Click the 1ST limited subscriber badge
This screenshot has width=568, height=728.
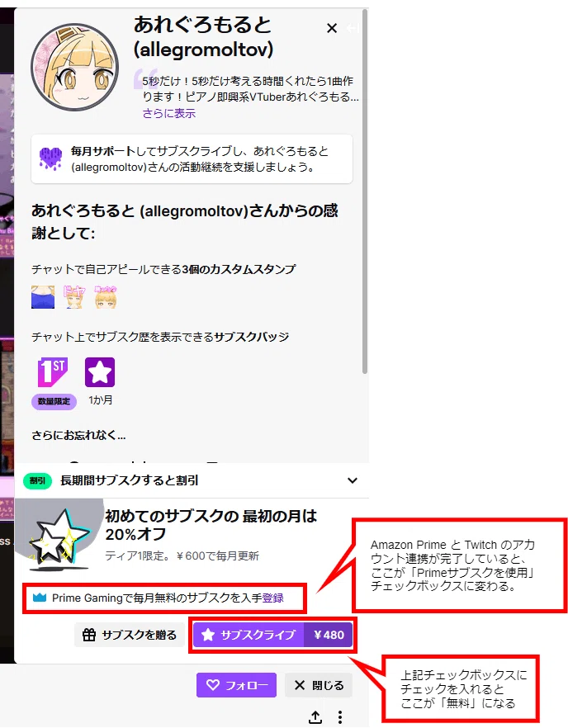53,372
